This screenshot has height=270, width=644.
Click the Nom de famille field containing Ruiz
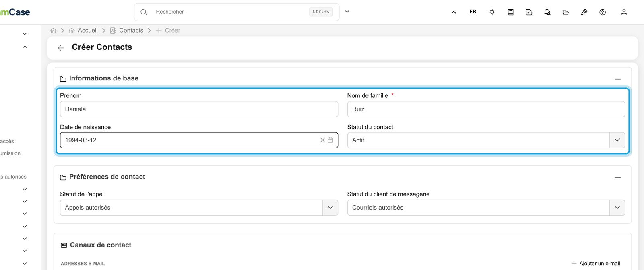point(486,109)
